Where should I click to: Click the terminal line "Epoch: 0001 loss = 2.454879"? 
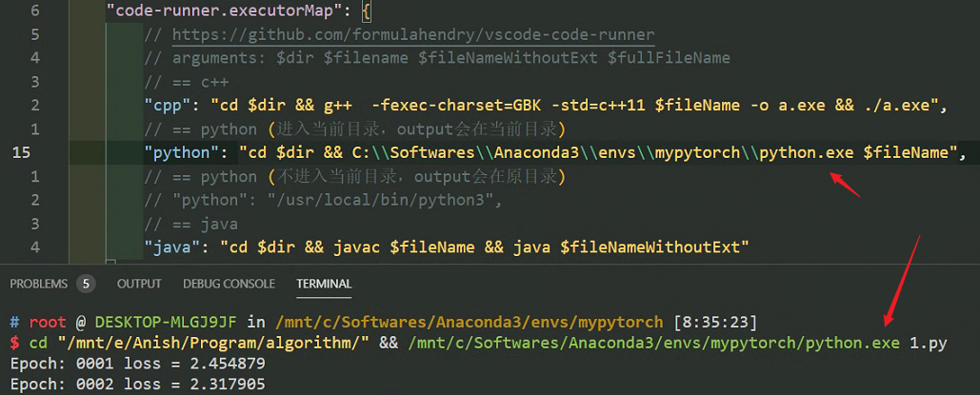137,364
